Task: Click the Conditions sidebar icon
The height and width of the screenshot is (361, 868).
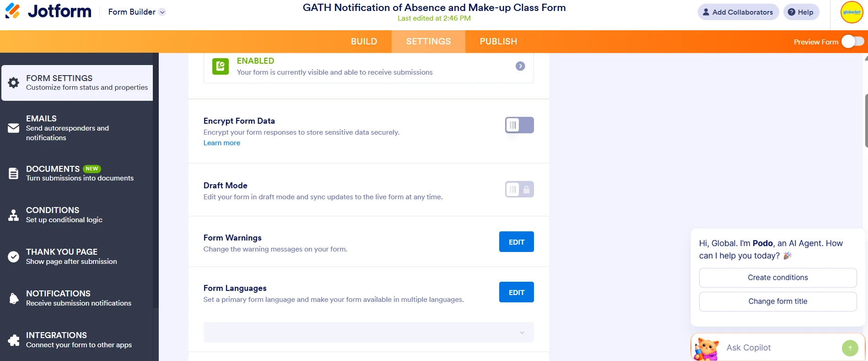Action: point(13,214)
